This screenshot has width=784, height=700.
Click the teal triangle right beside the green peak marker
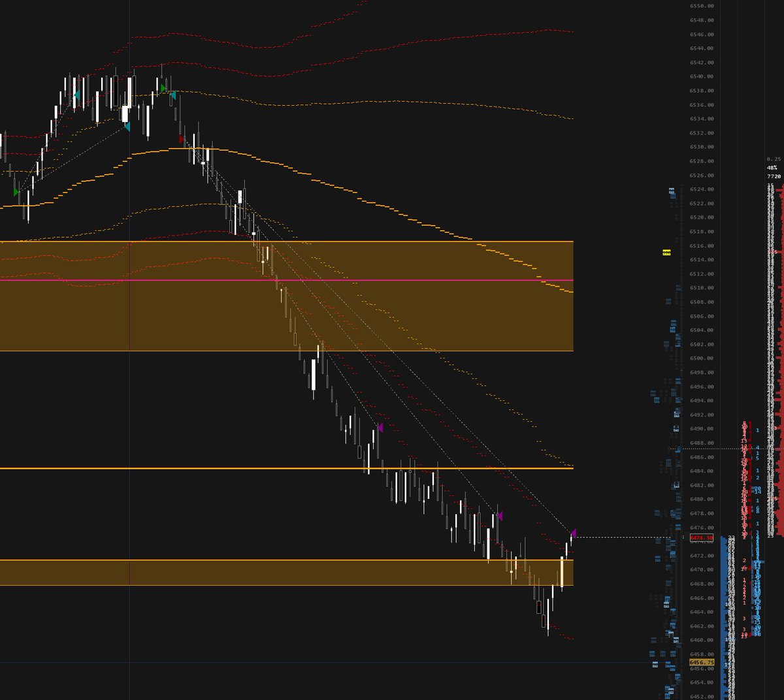coord(172,95)
